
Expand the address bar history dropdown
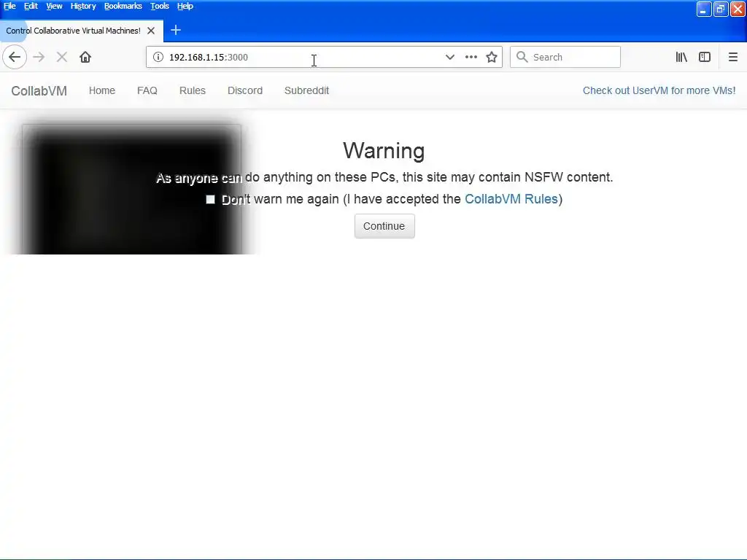point(449,57)
